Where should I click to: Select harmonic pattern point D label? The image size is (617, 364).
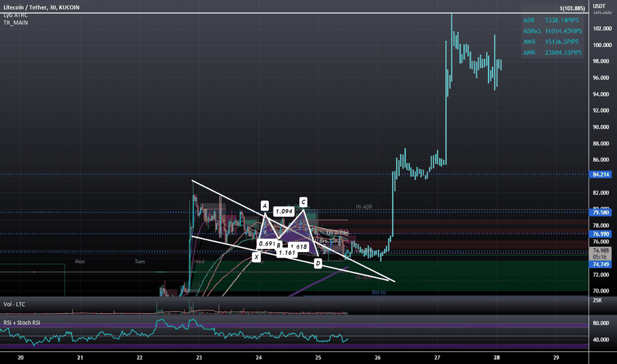pos(318,263)
